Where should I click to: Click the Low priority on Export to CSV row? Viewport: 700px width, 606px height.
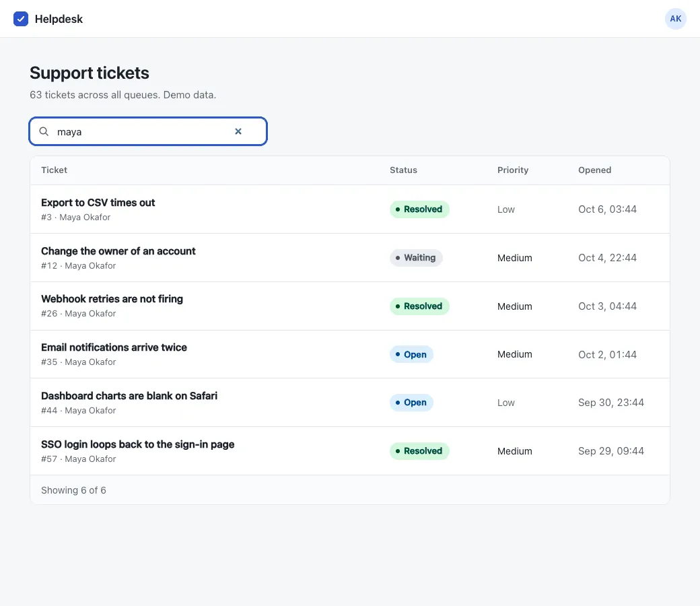[x=505, y=209]
